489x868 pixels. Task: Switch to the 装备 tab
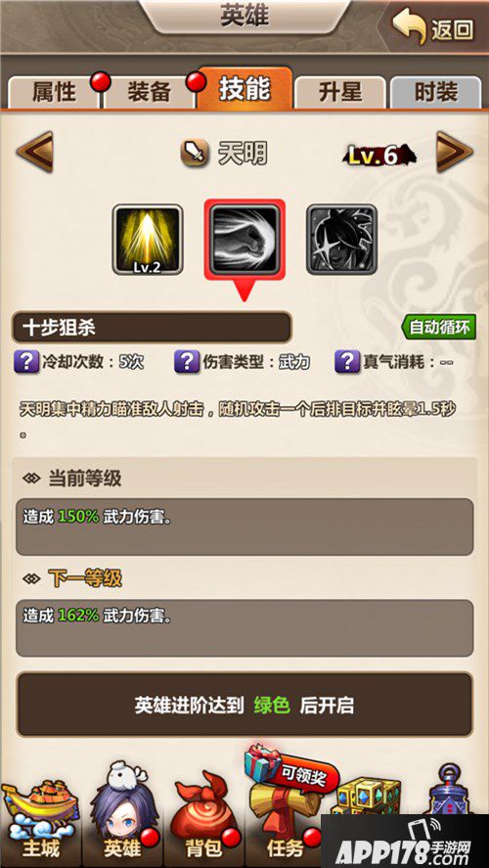pyautogui.click(x=150, y=92)
